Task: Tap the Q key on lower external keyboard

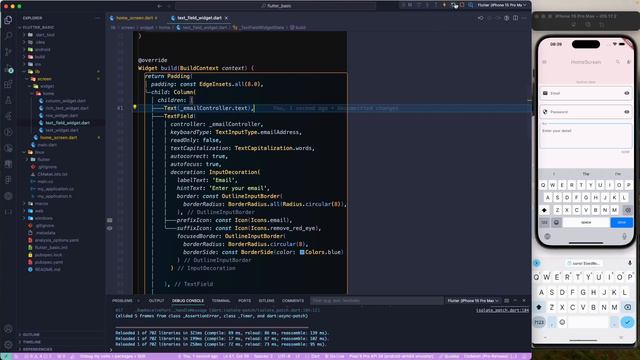Action: coord(536,277)
